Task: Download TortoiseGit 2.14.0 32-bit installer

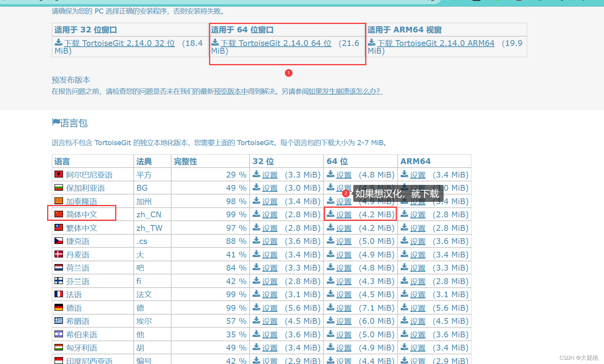Action: tap(119, 43)
